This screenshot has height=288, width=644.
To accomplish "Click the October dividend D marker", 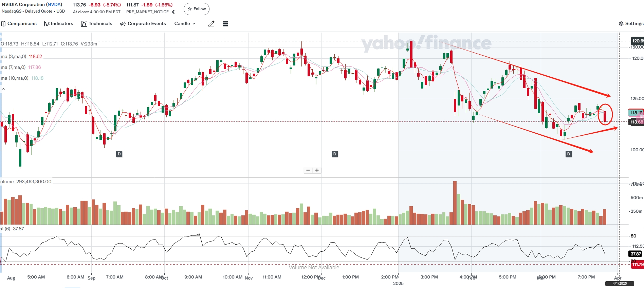I will coord(119,154).
